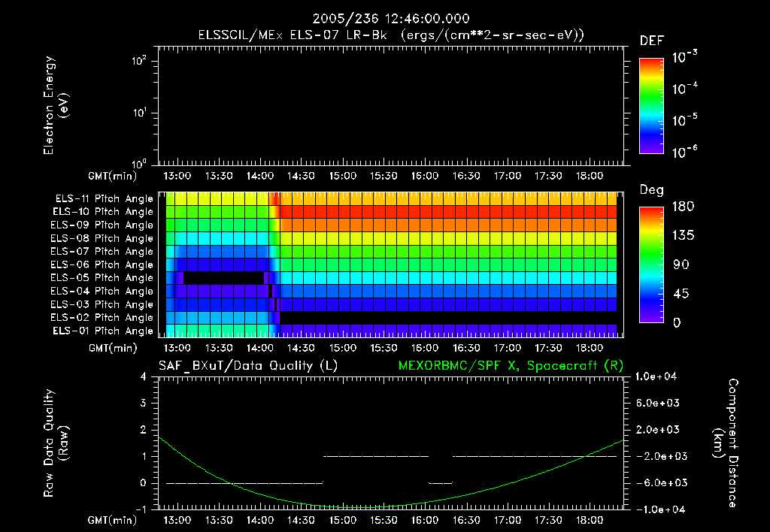The height and width of the screenshot is (532, 770).
Task: Click the '2.0e+03' distance axis value
Action: click(x=657, y=429)
